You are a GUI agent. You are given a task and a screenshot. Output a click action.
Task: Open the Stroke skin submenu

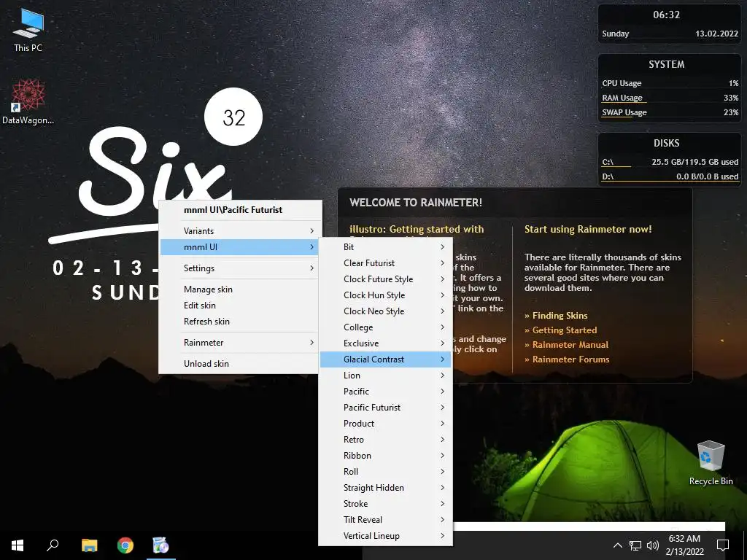[x=385, y=504]
